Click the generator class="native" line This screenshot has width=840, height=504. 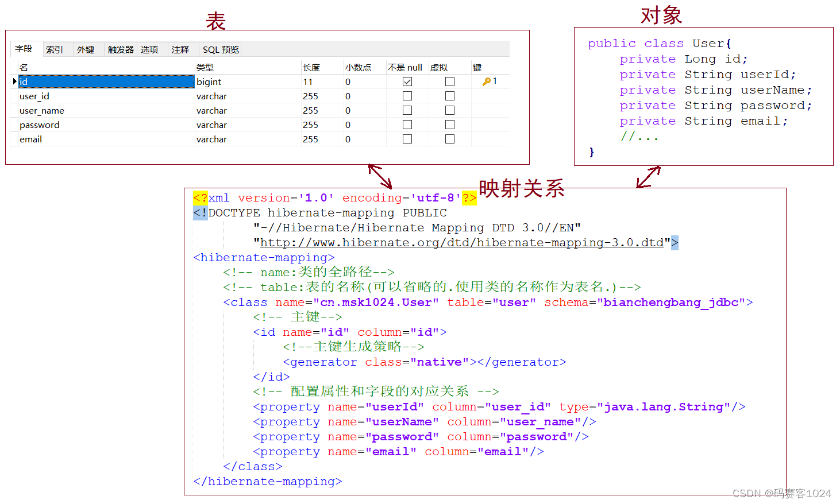[425, 362]
